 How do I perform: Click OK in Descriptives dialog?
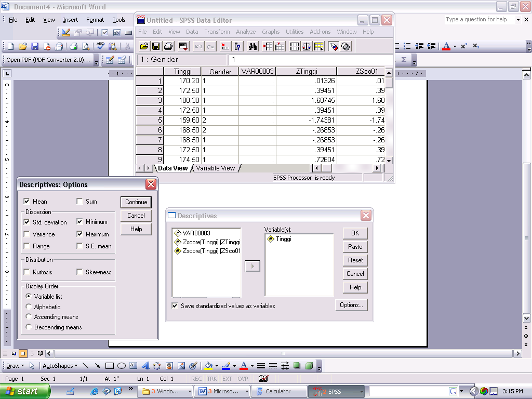pos(355,233)
